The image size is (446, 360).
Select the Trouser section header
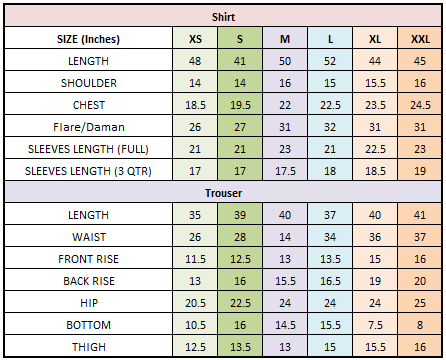[x=223, y=193]
